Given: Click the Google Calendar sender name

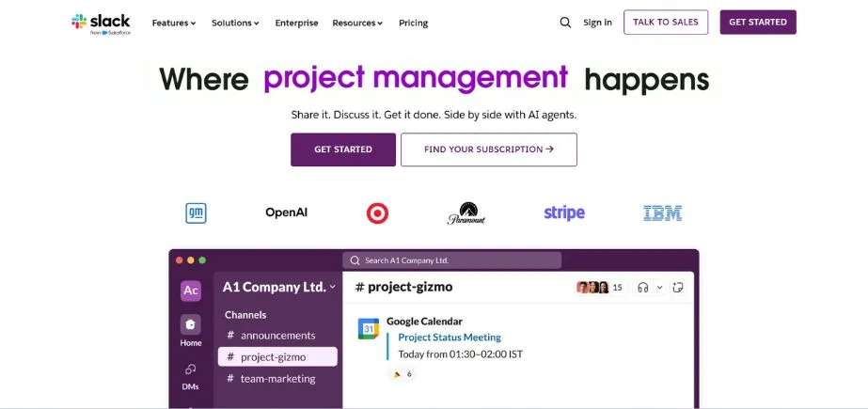Looking at the screenshot, I should pos(424,321).
